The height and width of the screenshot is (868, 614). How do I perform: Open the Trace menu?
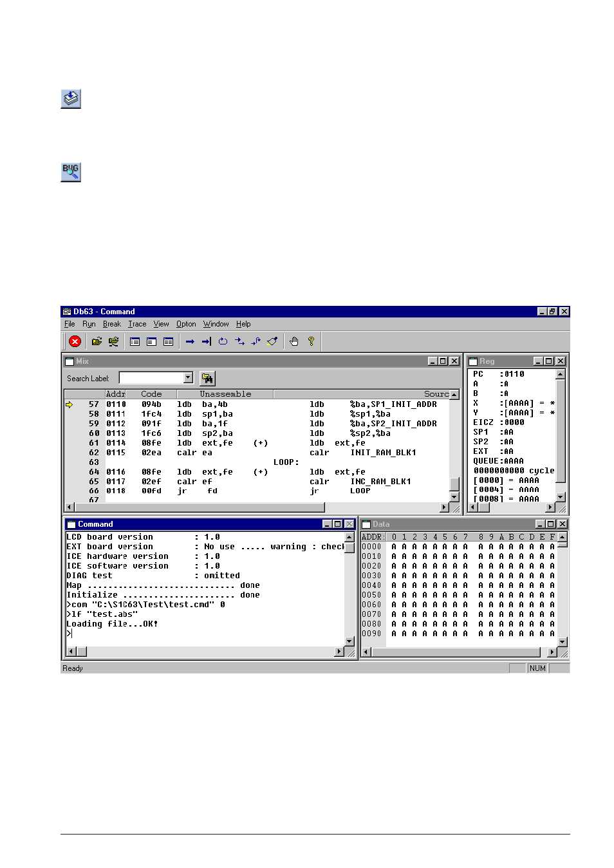click(137, 324)
